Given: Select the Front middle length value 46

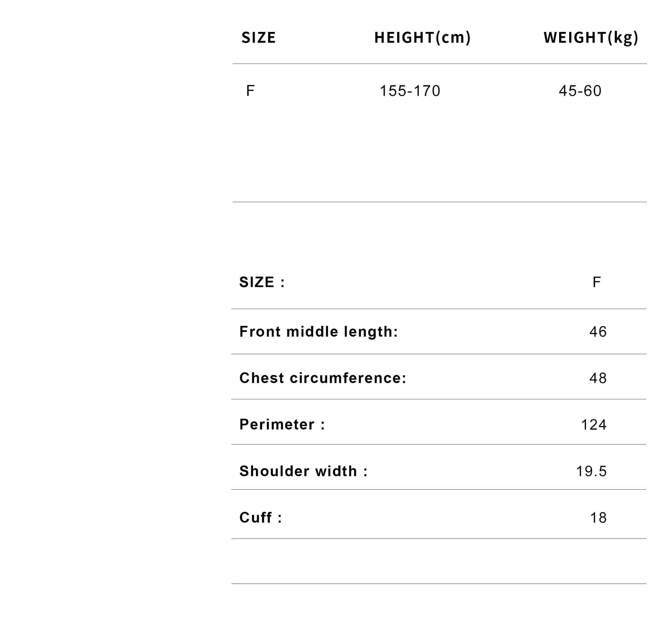Looking at the screenshot, I should click(x=598, y=332).
